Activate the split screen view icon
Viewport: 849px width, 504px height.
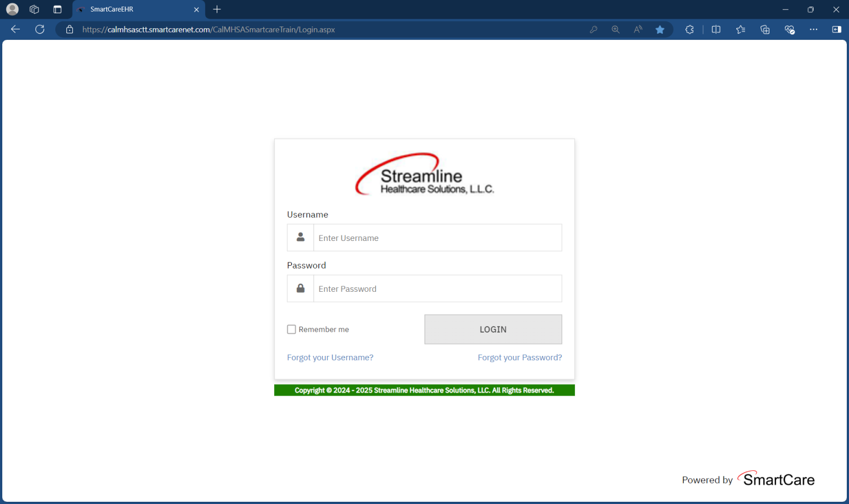pyautogui.click(x=716, y=29)
